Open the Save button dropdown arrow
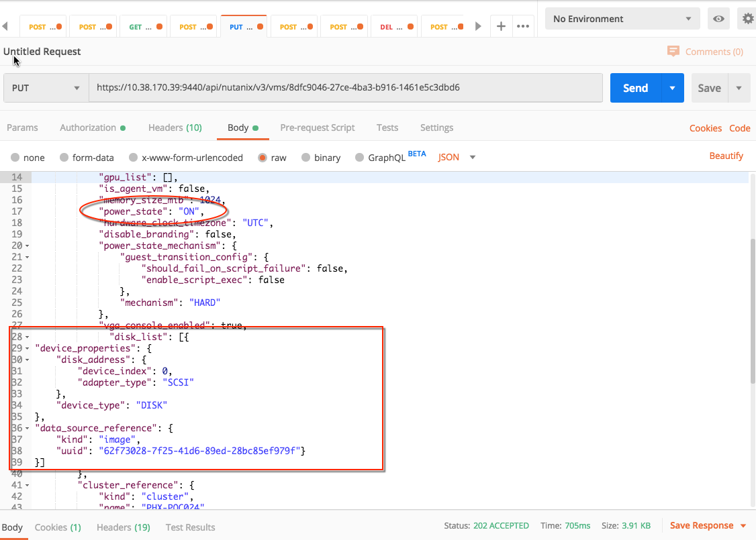 pyautogui.click(x=739, y=88)
